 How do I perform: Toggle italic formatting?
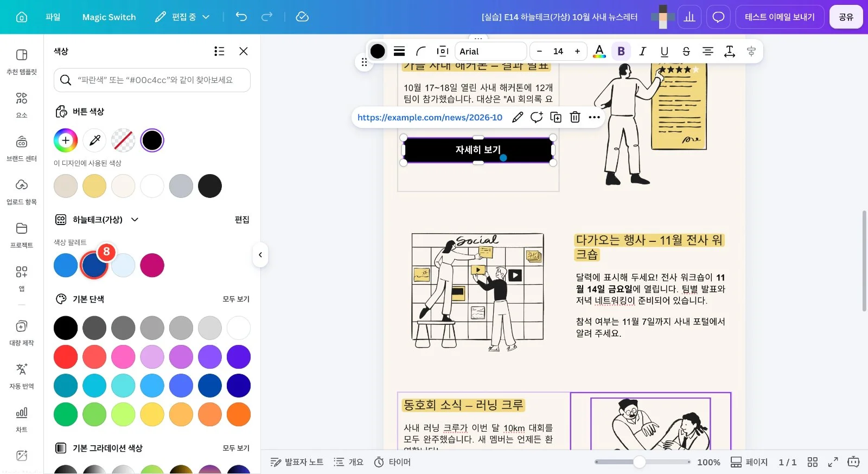tap(643, 52)
